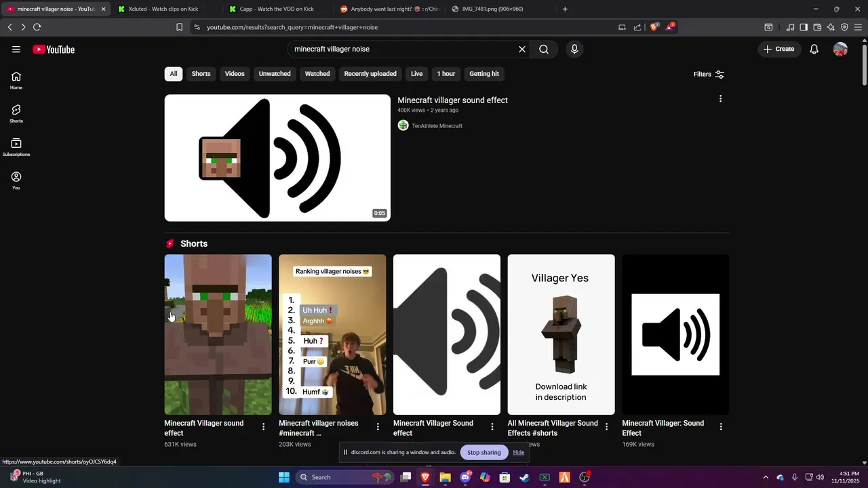Select the Videos filter chip
Viewport: 868px width, 488px height.
click(235, 74)
